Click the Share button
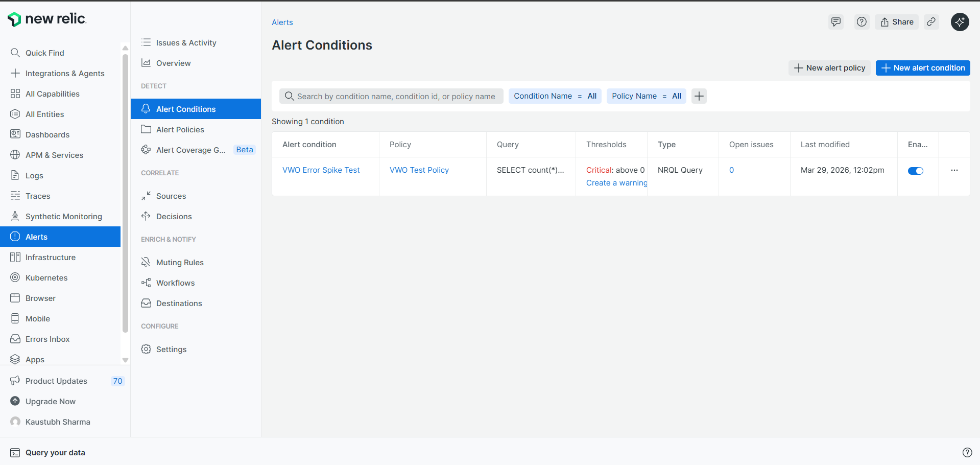 tap(897, 22)
